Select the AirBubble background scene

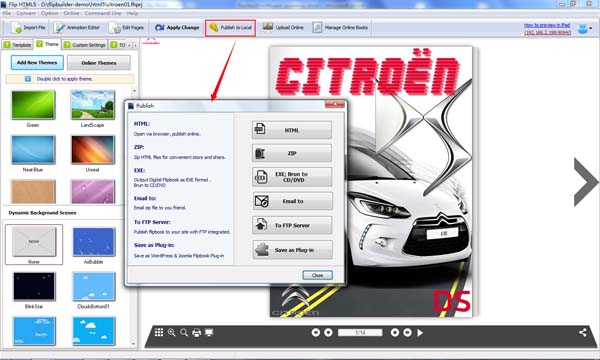pos(93,242)
